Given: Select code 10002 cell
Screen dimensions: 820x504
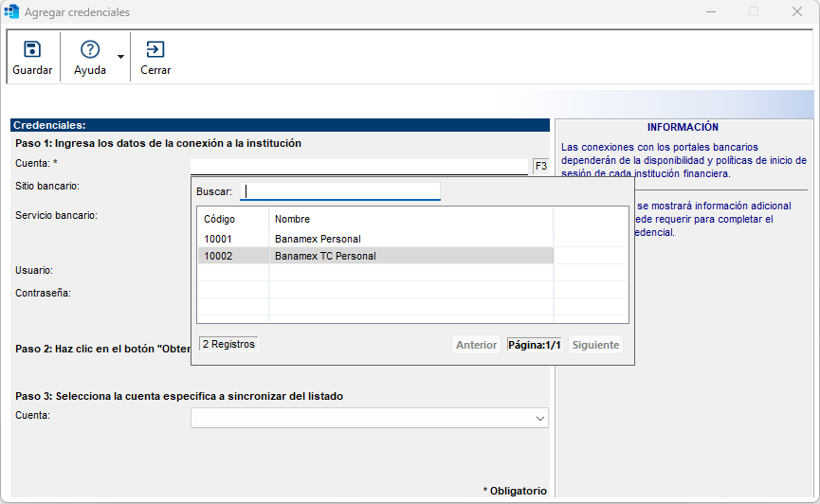Looking at the screenshot, I should pyautogui.click(x=219, y=256).
